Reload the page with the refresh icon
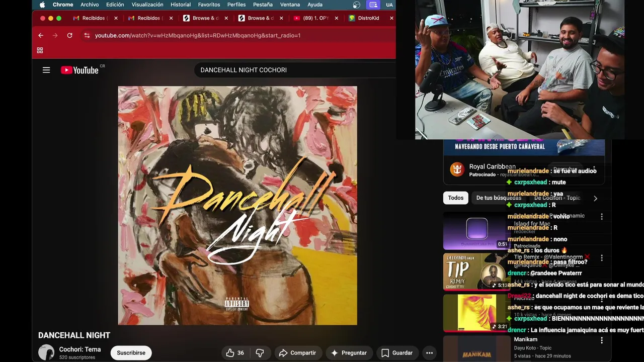Viewport: 644px width, 362px height. 69,35
